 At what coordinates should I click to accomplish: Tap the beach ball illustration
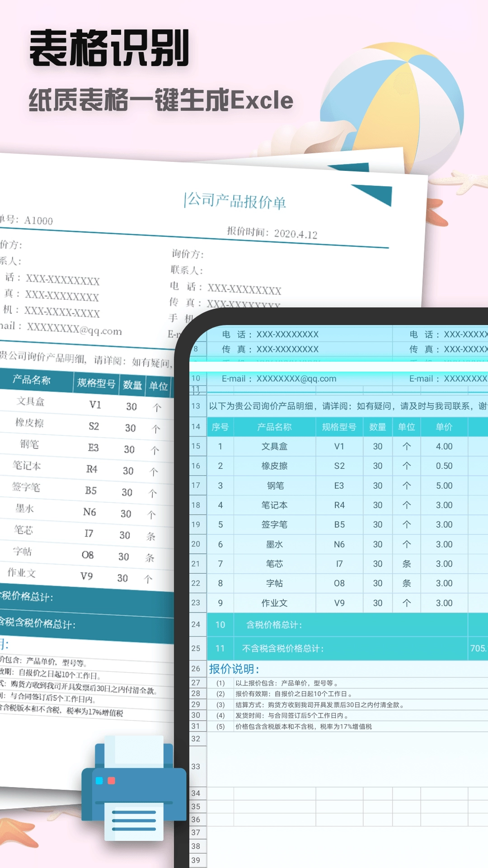[392, 103]
